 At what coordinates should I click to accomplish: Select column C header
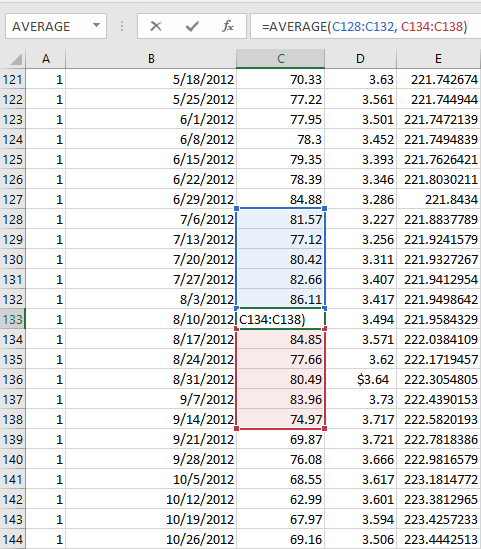281,59
